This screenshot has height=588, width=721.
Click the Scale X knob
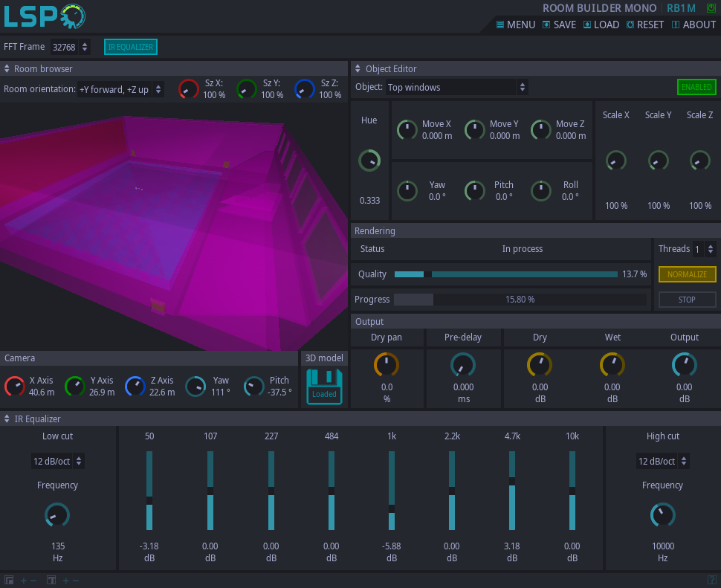(615, 161)
